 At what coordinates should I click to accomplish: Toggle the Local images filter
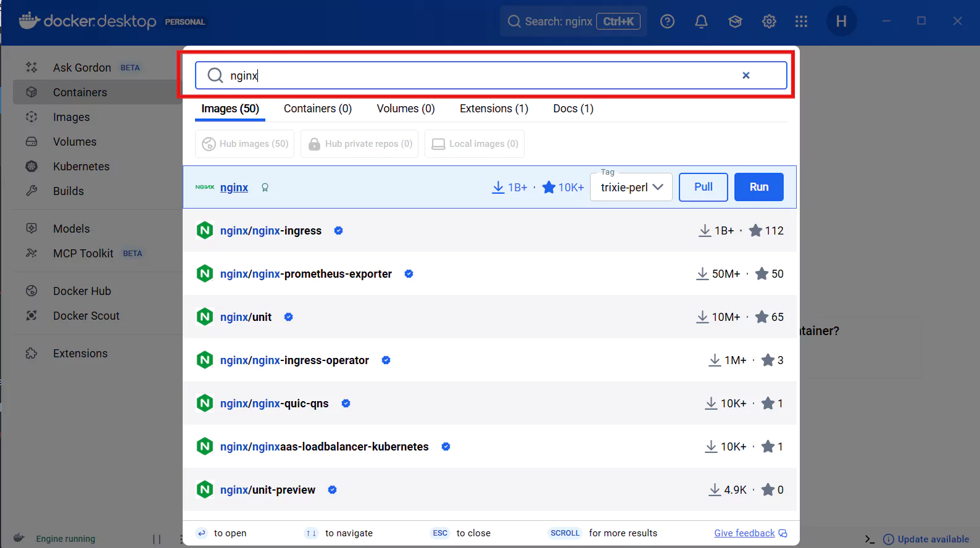tap(475, 144)
